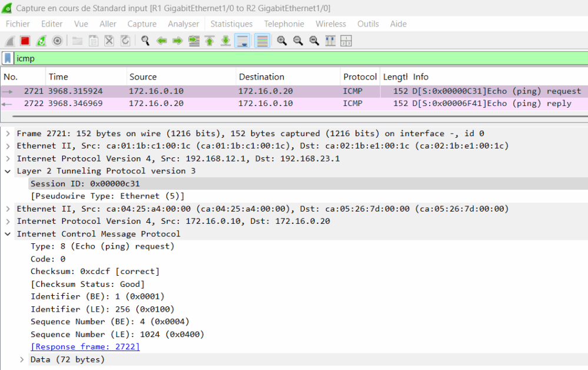Select packet 2721 echo request row
Image resolution: width=588 pixels, height=370 pixels.
294,91
